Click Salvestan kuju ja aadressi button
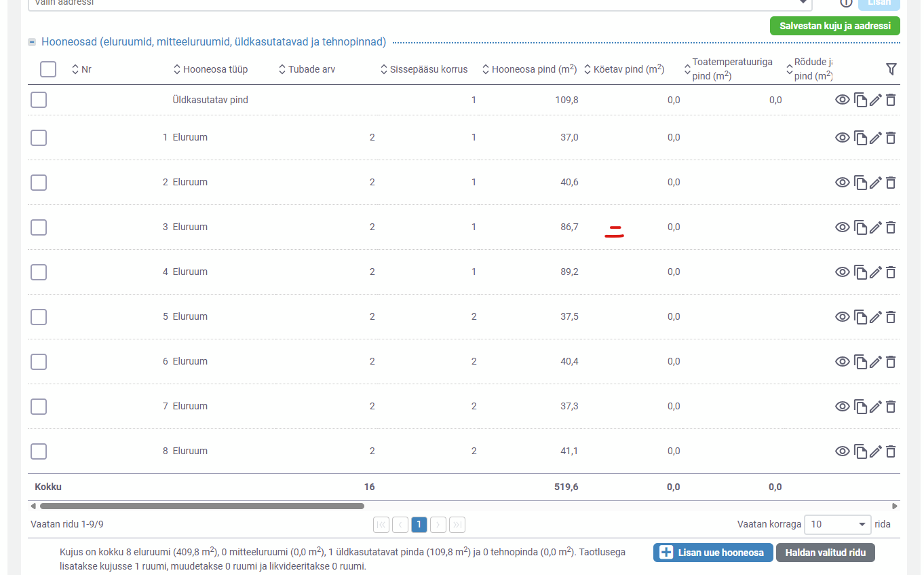The height and width of the screenshot is (575, 924). pos(834,26)
